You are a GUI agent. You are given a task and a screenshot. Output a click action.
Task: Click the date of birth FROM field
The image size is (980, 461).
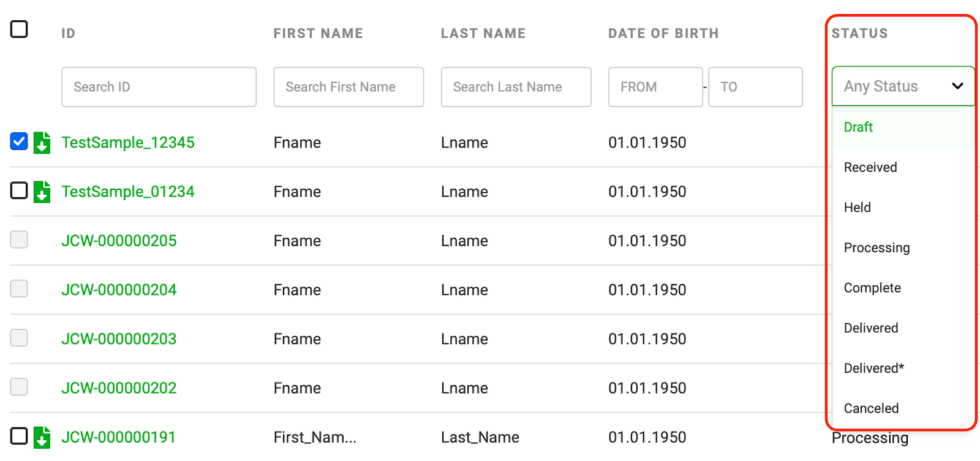[x=655, y=87]
